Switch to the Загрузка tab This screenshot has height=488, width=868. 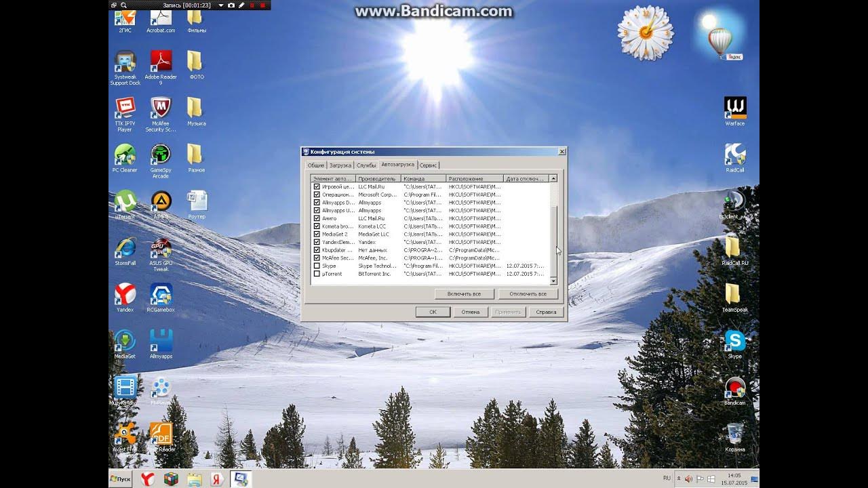(340, 165)
